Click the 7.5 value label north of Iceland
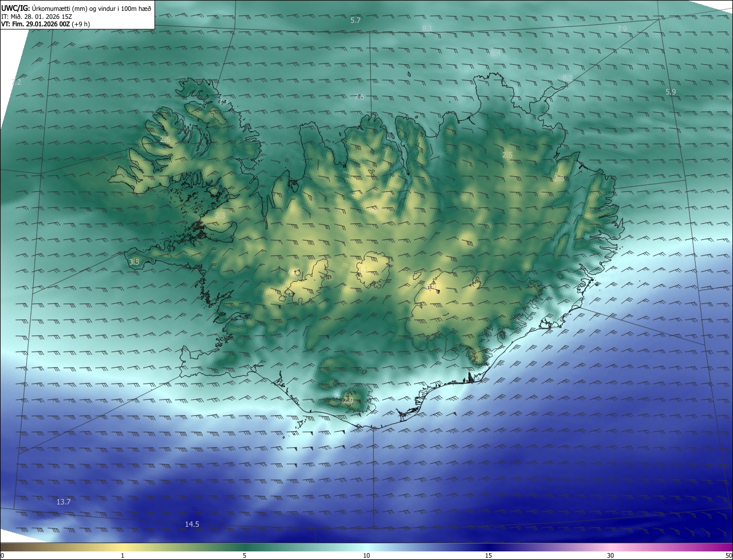Image resolution: width=733 pixels, height=560 pixels. (359, 97)
